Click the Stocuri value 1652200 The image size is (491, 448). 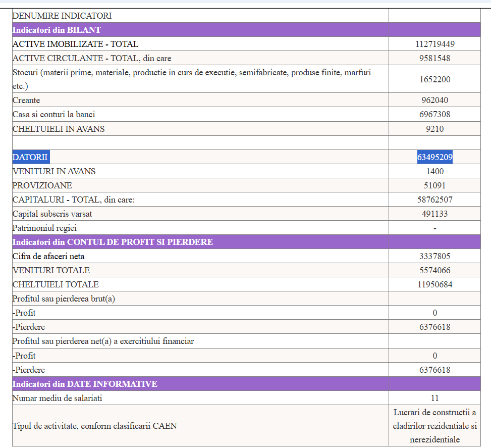[x=434, y=79]
